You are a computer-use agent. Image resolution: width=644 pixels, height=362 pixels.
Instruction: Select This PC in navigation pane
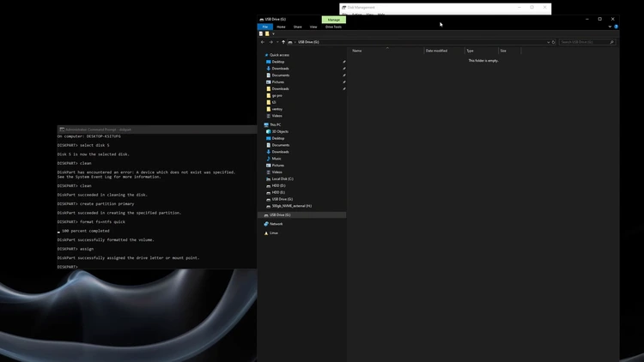click(275, 124)
